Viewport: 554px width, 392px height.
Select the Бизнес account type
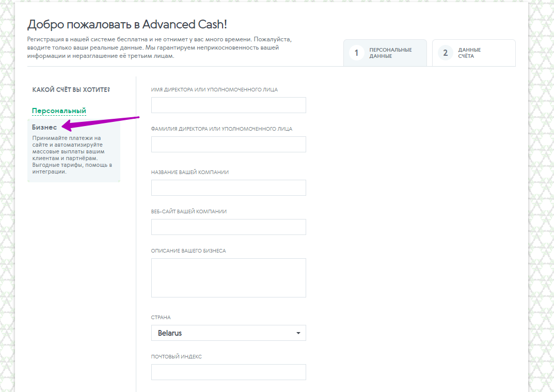(44, 127)
